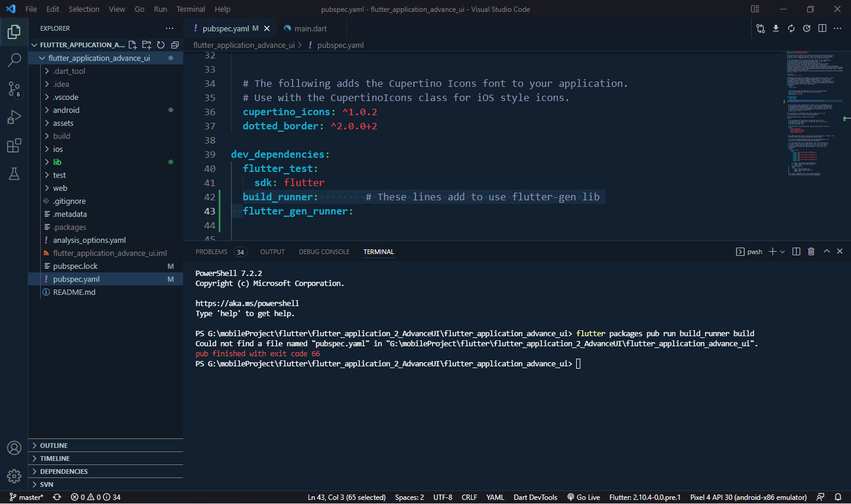This screenshot has width=851, height=504.
Task: Collapse all folders in explorer
Action: [175, 45]
